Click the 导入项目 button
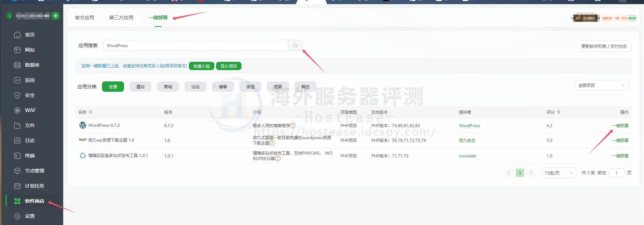 tap(228, 66)
